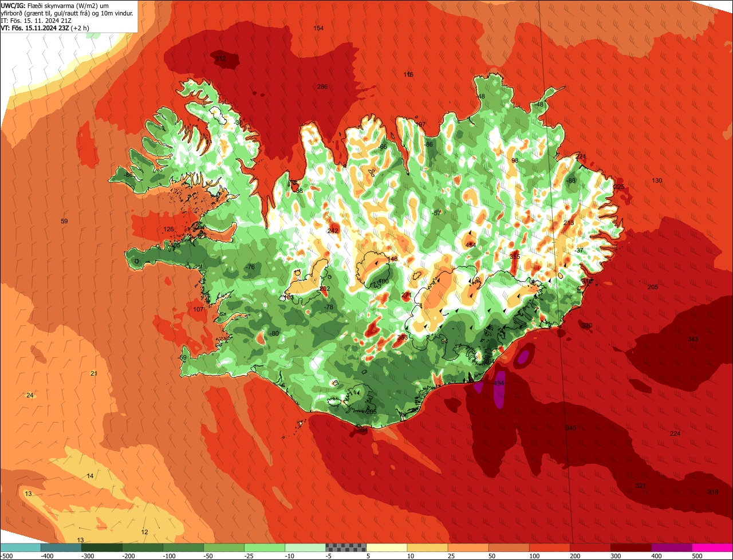Click the 353 value near the southern glacier

pos(403,337)
